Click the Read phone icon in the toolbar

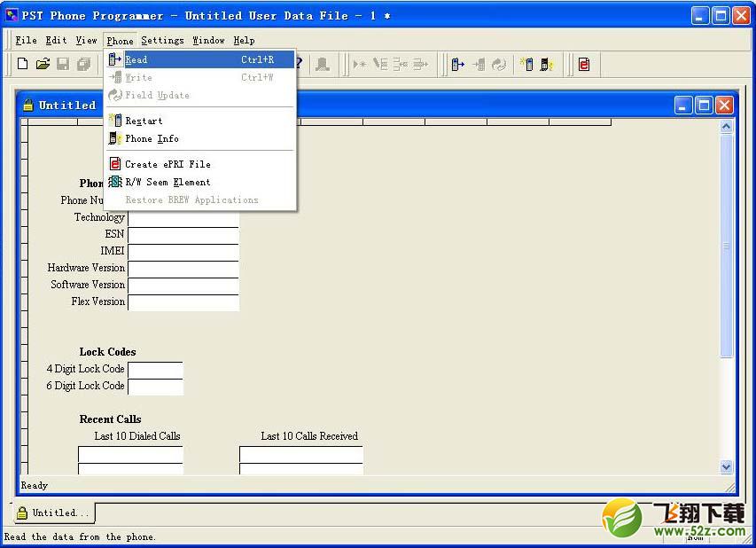click(457, 64)
